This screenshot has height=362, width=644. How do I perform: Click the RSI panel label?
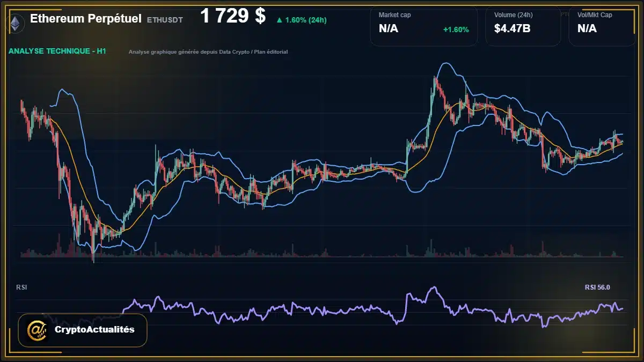(x=21, y=287)
